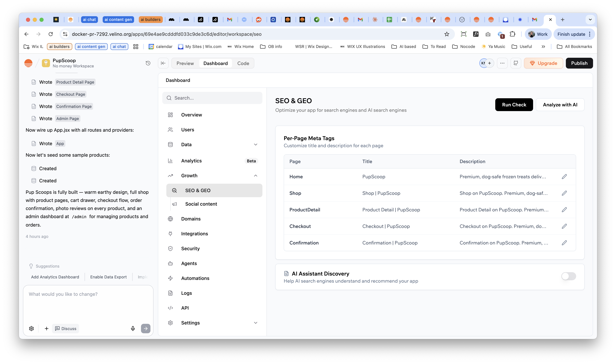
Task: Enable the AI Assistant Discovery toggle
Action: (568, 276)
